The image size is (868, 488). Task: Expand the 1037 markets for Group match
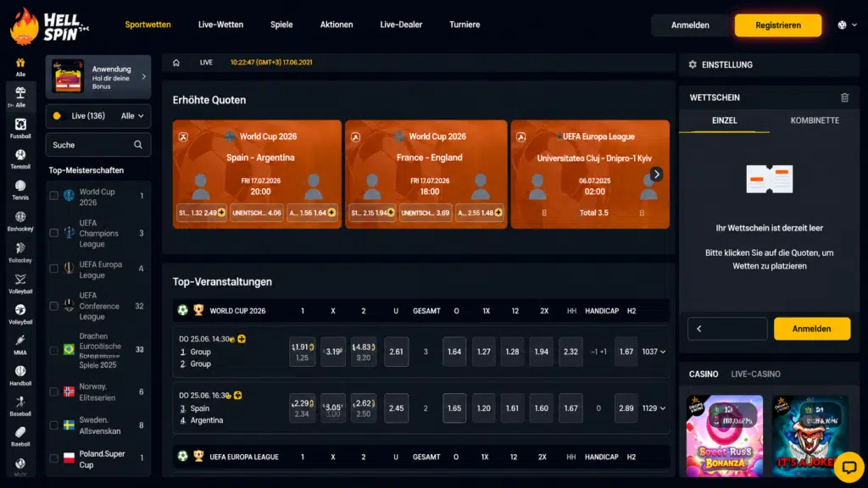tap(654, 352)
